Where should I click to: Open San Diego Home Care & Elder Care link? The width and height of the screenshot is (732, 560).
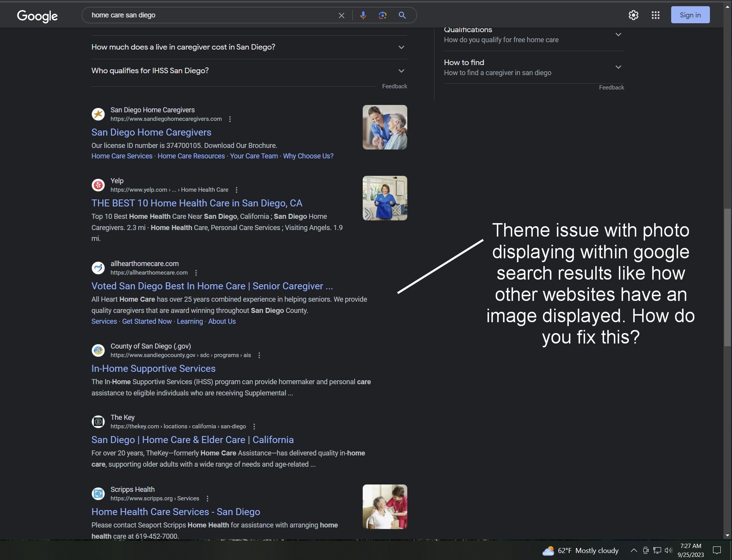(193, 440)
